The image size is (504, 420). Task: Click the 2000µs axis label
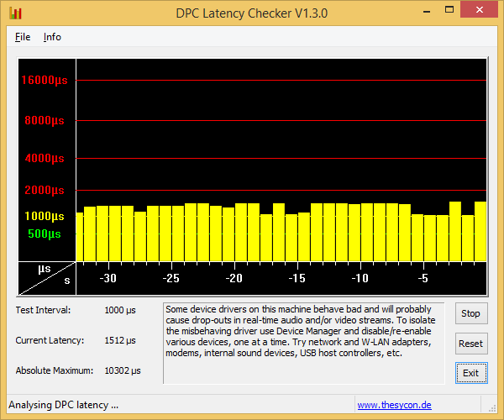click(45, 190)
